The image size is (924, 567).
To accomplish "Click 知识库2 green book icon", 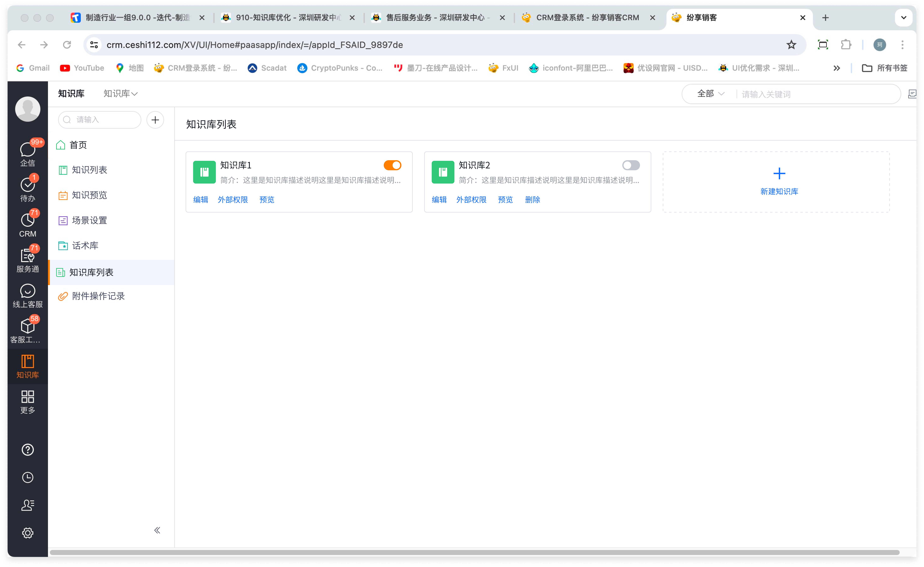I will (x=443, y=172).
